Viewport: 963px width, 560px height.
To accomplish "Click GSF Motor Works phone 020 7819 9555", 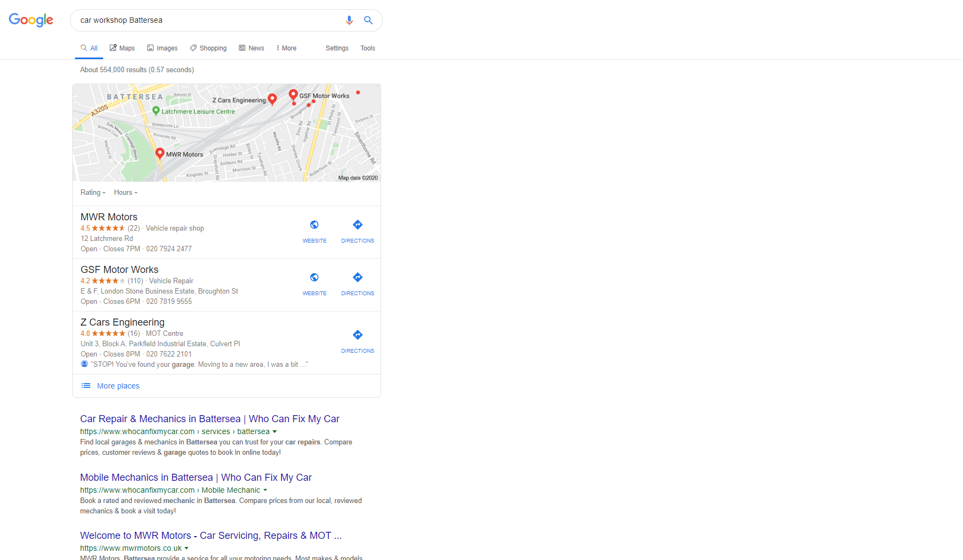I will tap(169, 302).
